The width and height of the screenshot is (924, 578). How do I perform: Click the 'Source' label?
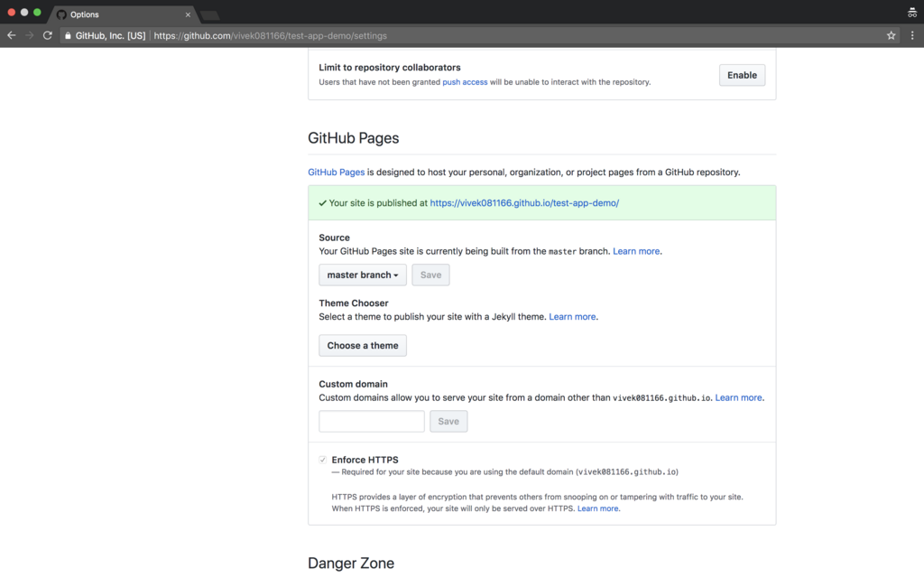point(334,238)
